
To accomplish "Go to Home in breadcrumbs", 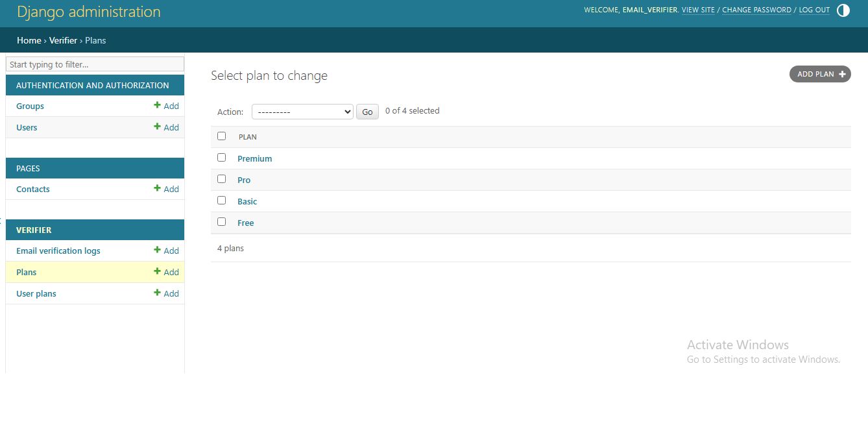I will click(x=29, y=40).
